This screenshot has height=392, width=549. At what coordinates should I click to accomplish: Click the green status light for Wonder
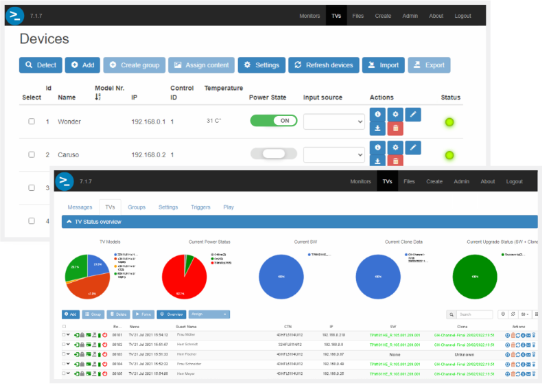[x=449, y=122]
